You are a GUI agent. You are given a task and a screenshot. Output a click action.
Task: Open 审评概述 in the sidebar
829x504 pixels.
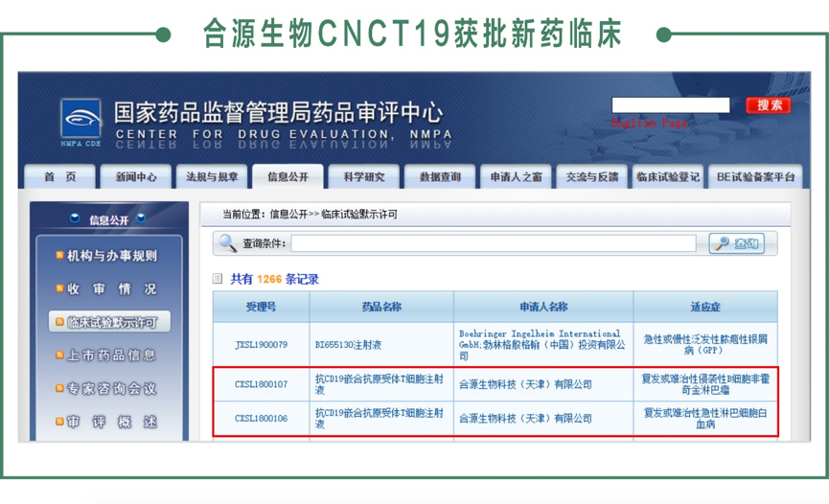point(112,422)
